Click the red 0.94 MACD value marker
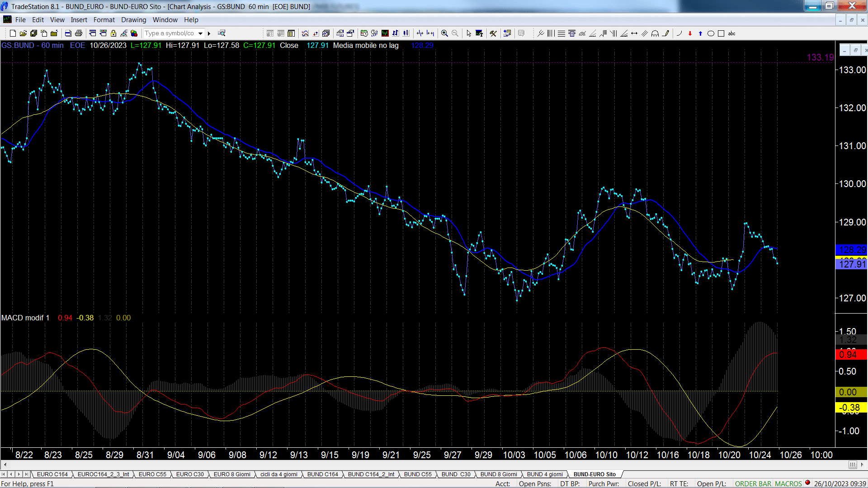The height and width of the screenshot is (488, 868). point(851,355)
